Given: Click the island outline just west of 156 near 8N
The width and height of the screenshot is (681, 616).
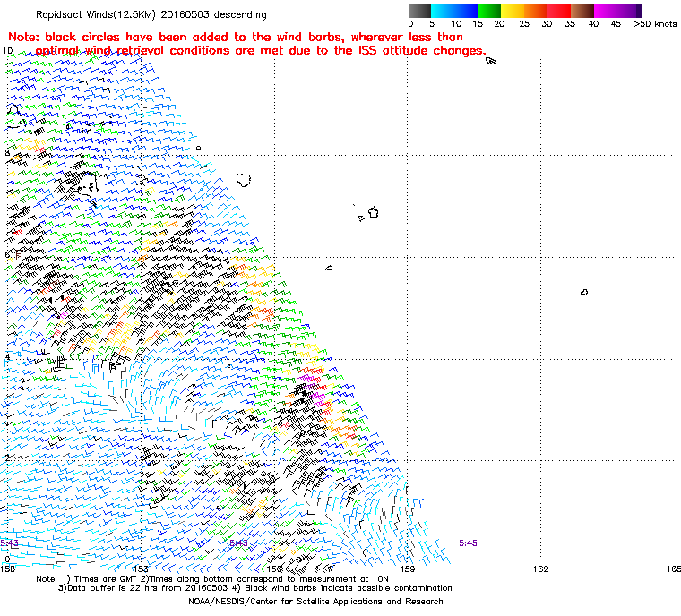Looking at the screenshot, I should coord(244,180).
